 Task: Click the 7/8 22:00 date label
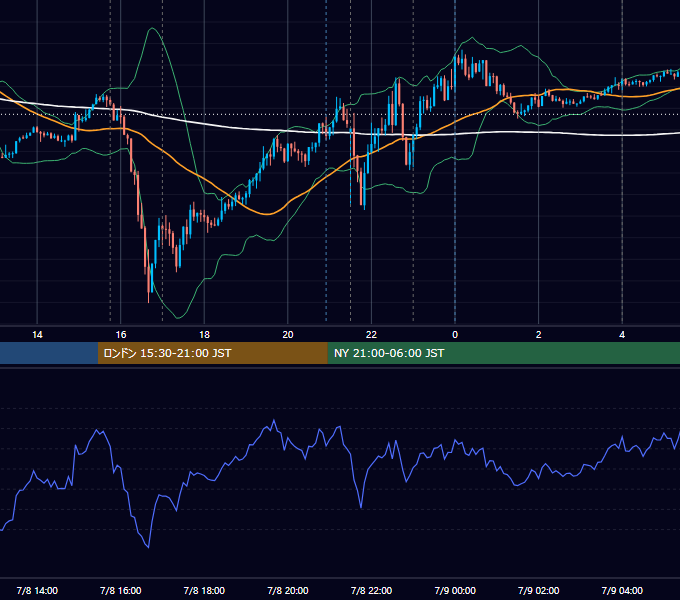[x=372, y=590]
